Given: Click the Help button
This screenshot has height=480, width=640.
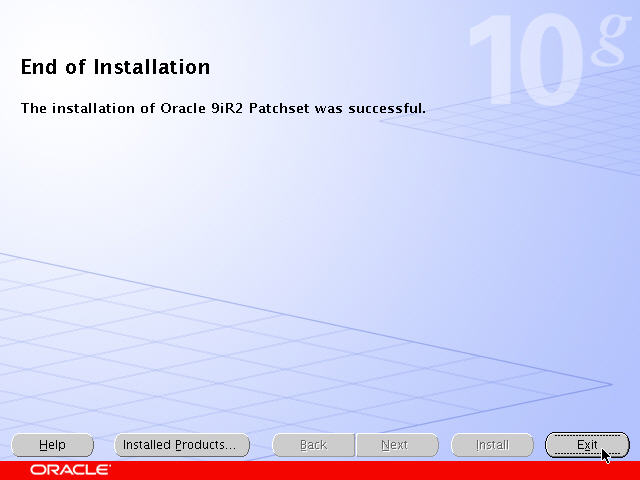Looking at the screenshot, I should point(53,445).
